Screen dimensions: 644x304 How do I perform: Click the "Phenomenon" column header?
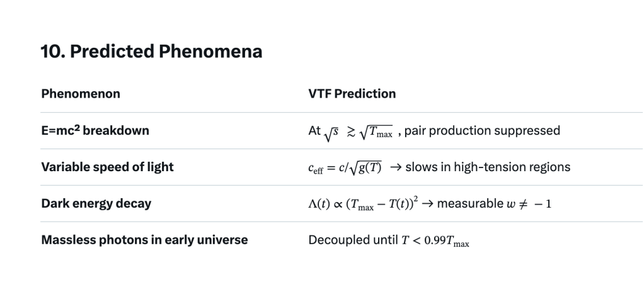(81, 94)
